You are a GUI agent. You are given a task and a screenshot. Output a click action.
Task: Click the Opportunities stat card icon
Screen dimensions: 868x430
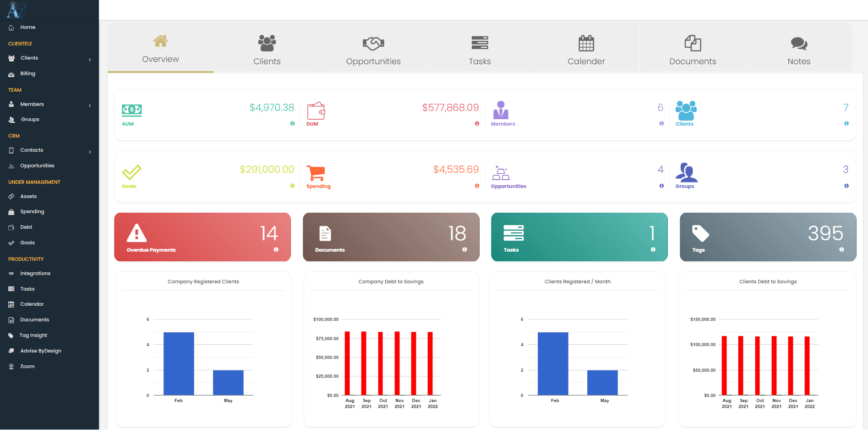pyautogui.click(x=501, y=173)
